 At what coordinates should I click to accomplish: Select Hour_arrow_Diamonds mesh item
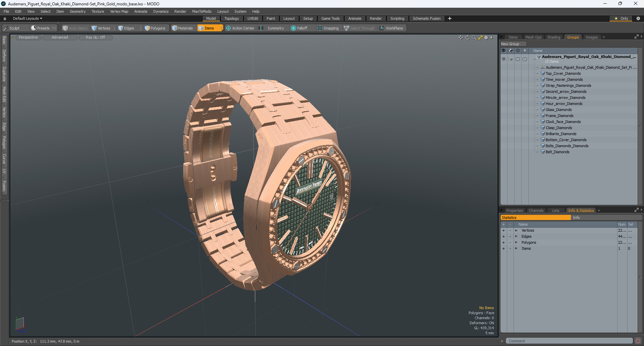[x=564, y=104]
